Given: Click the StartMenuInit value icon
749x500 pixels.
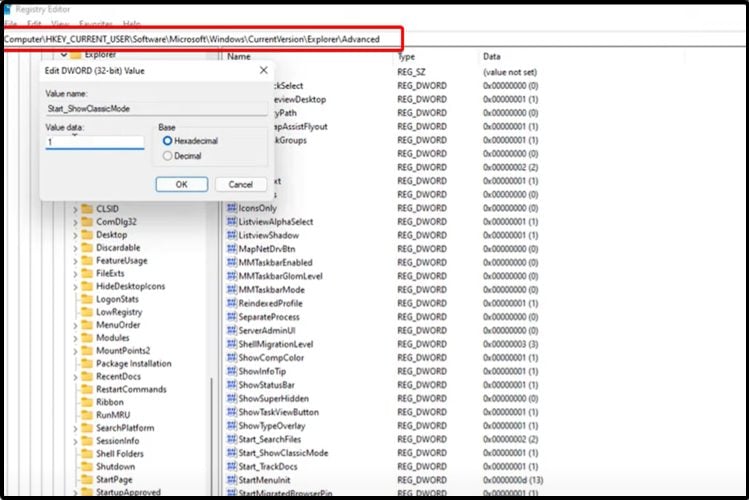Looking at the screenshot, I should (232, 480).
